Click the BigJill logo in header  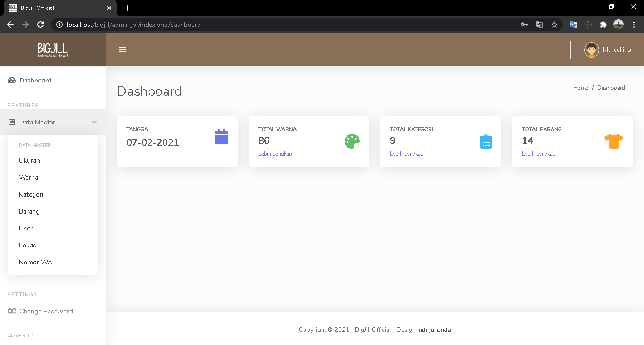[x=53, y=49]
